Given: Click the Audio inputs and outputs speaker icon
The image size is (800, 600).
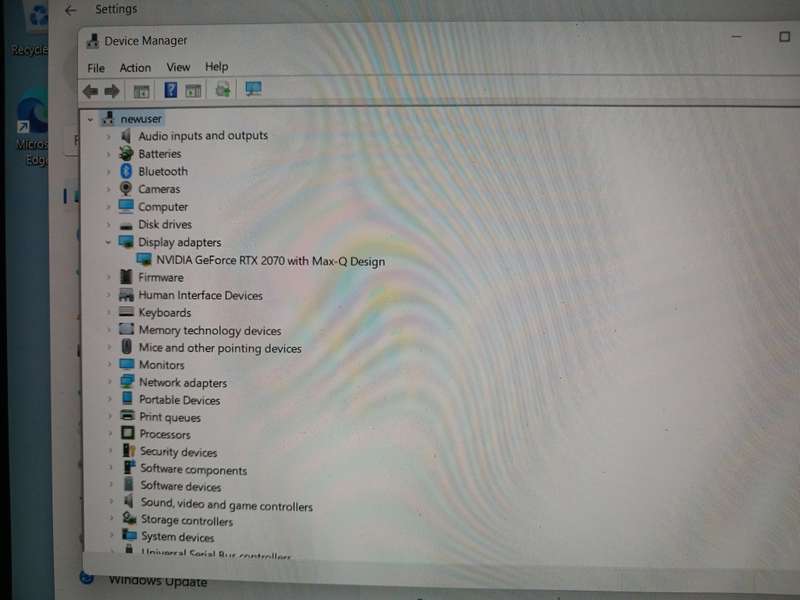Looking at the screenshot, I should coord(126,136).
